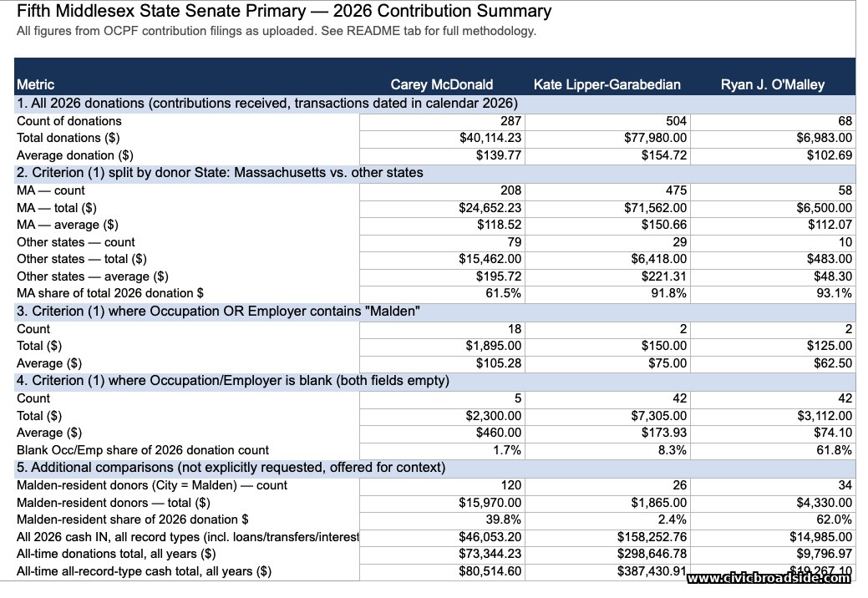Select cell $105.28

(442, 364)
